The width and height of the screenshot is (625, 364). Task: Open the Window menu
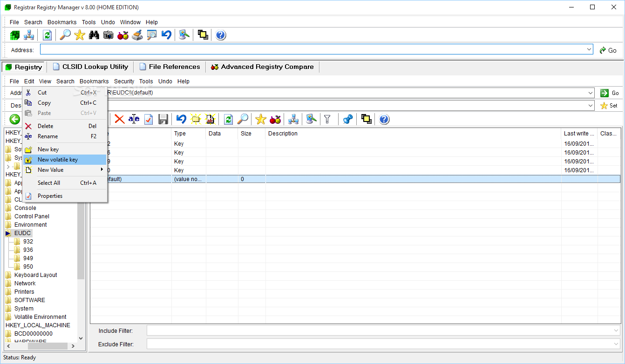[x=130, y=22]
